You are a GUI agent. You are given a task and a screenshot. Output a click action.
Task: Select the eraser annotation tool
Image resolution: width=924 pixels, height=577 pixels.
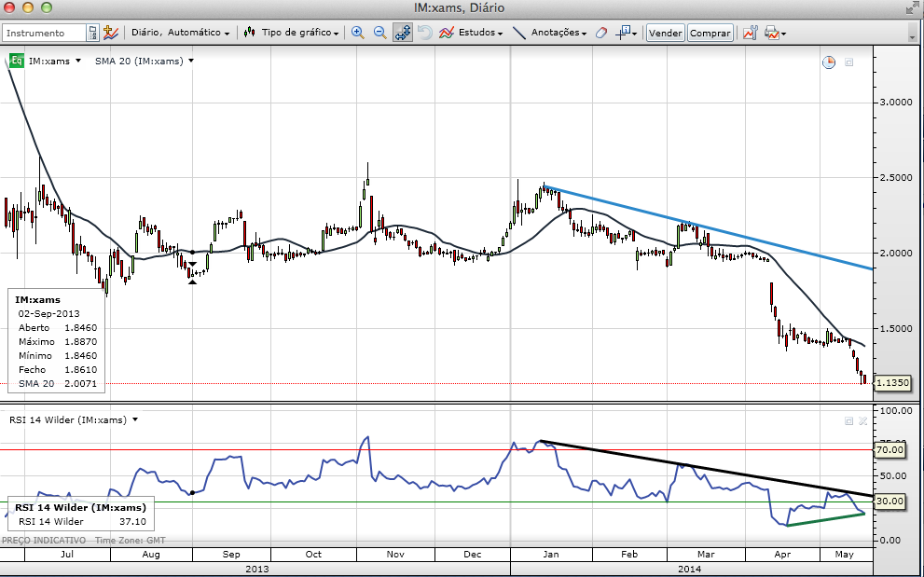[600, 33]
